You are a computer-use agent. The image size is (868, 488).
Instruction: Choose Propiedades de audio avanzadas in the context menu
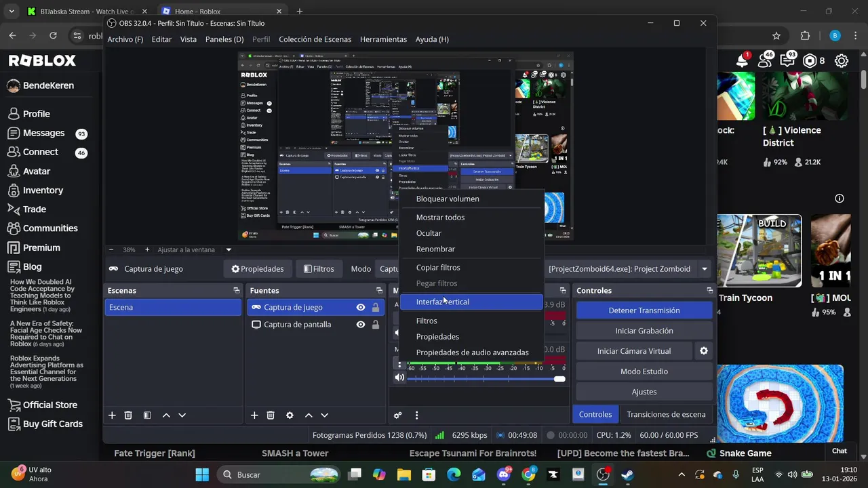(x=471, y=352)
